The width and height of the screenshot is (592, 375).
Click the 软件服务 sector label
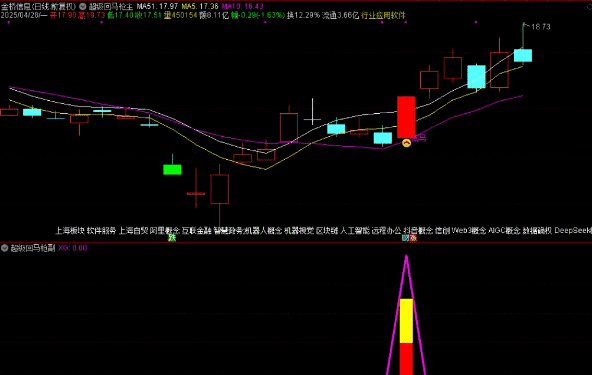101,230
